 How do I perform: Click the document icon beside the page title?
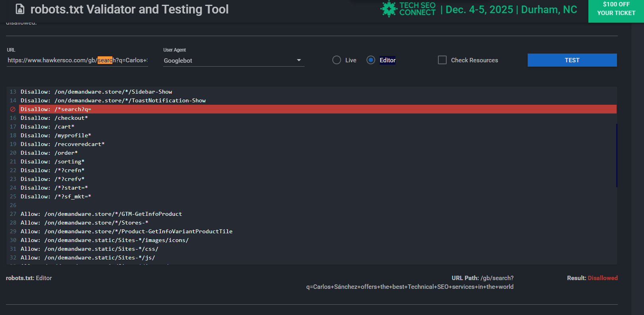point(20,9)
